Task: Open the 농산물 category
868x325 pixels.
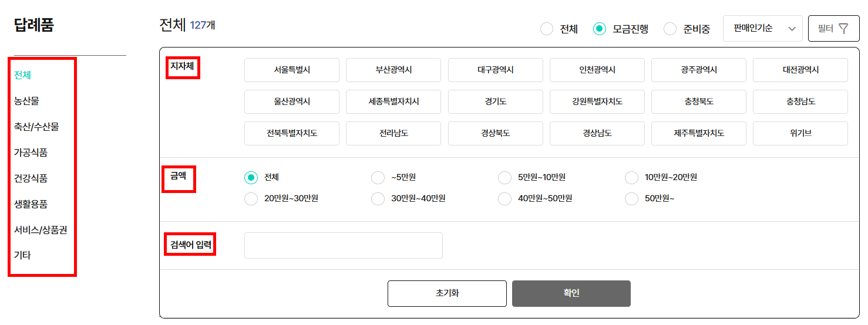Action: tap(26, 101)
